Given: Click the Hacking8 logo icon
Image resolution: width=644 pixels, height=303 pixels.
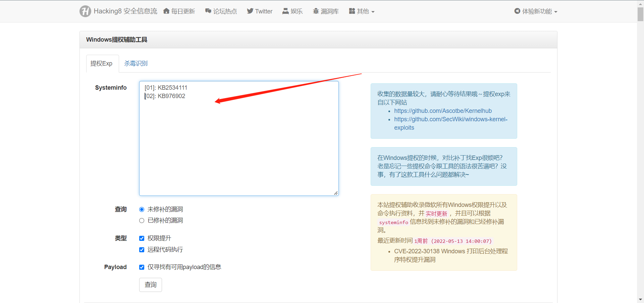Looking at the screenshot, I should click(x=85, y=11).
